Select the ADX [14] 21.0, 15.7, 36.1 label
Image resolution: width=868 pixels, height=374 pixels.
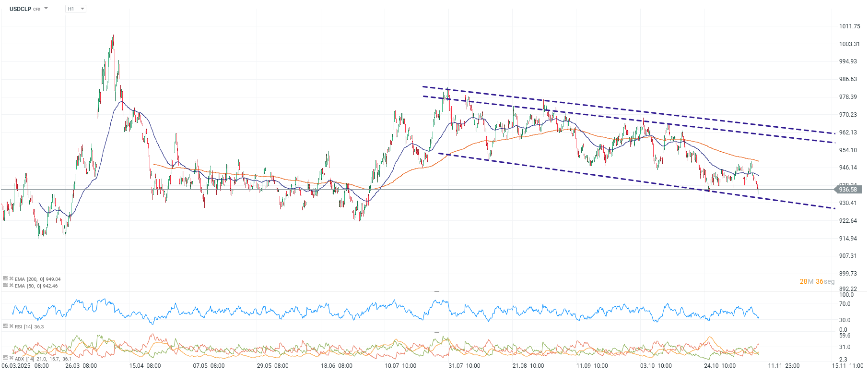pyautogui.click(x=43, y=359)
